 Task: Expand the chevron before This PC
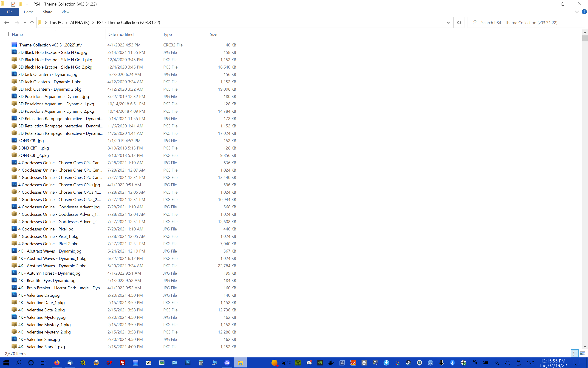click(46, 23)
